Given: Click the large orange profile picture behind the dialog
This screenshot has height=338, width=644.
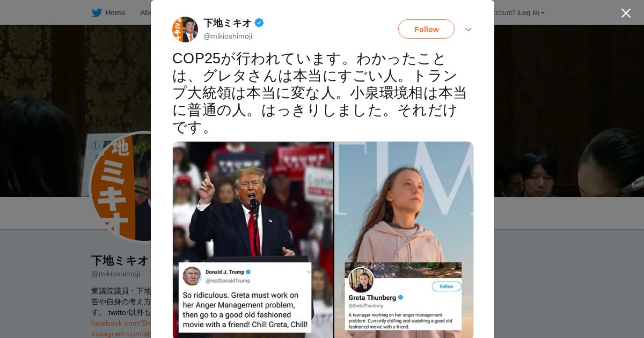Looking at the screenshot, I should point(120,187).
